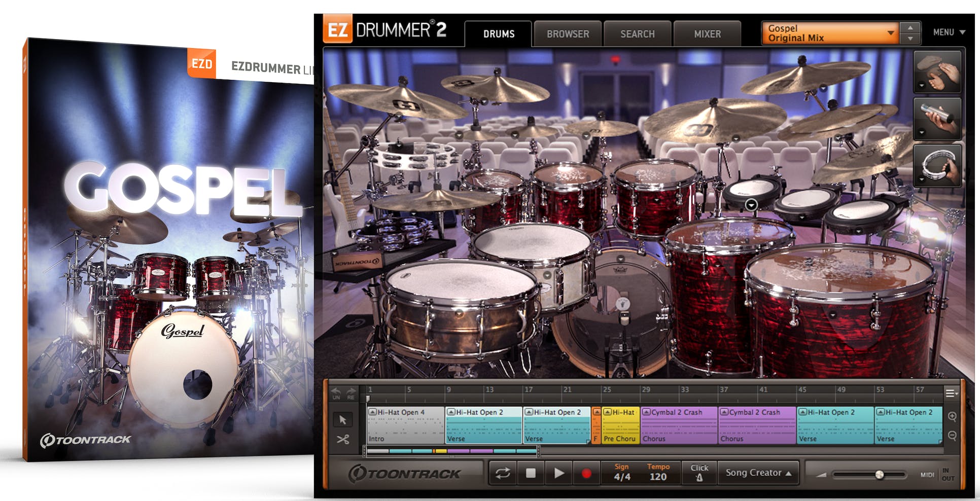Step preset down with the arrow
The width and height of the screenshot is (980, 501).
point(911,39)
